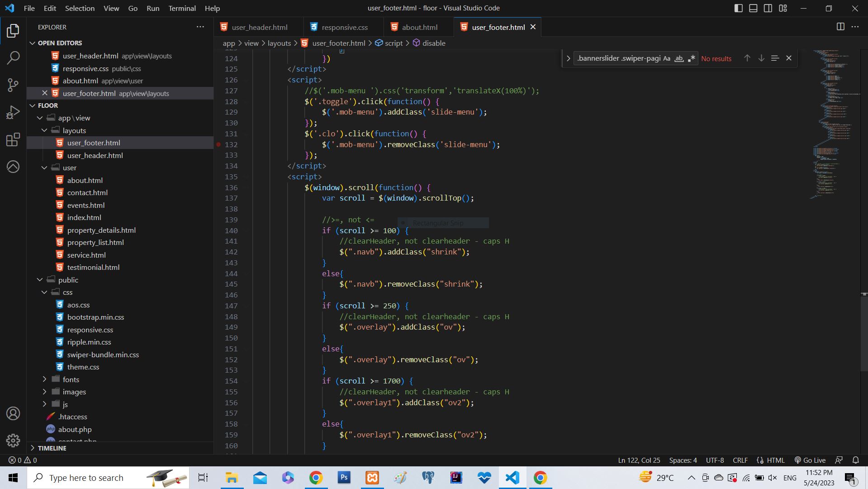Open the Search view in activity bar

click(13, 58)
